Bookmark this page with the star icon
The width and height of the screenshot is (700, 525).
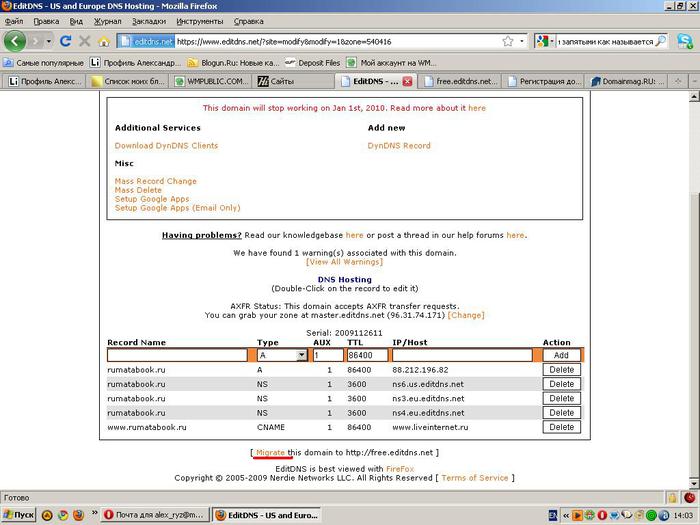(x=508, y=42)
